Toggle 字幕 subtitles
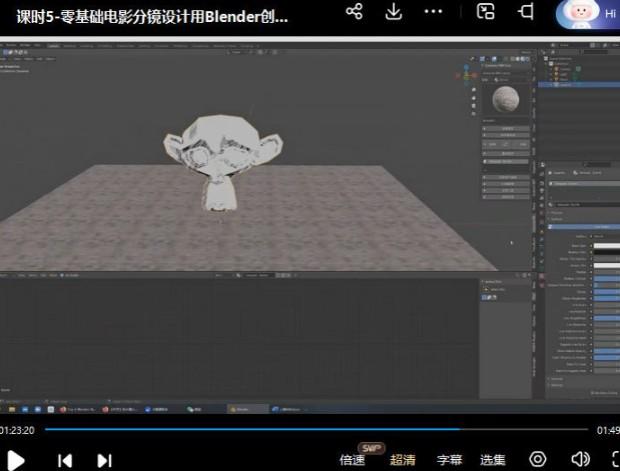620x471 pixels. (449, 460)
